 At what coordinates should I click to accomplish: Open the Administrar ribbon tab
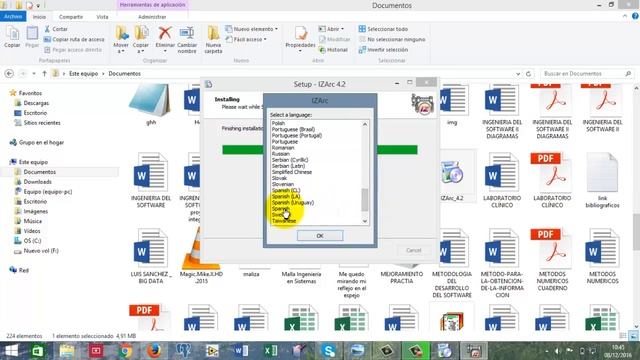click(152, 17)
